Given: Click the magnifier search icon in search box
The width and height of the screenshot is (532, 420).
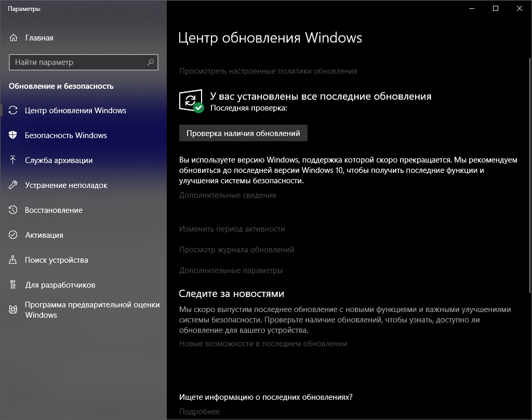Looking at the screenshot, I should (151, 62).
